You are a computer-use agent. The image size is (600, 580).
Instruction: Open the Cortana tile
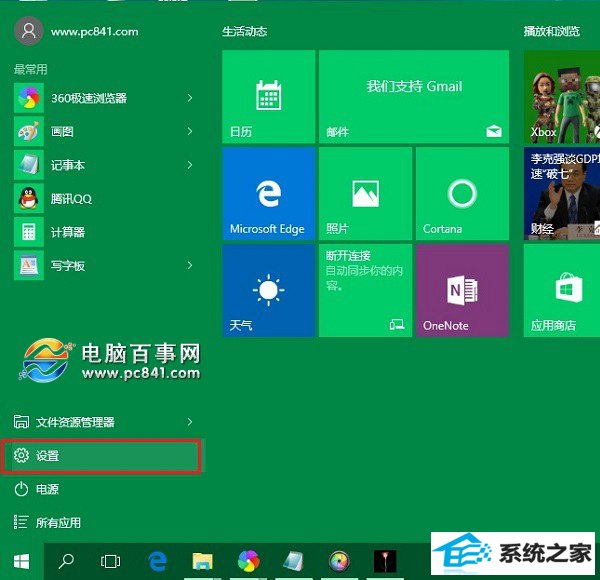[462, 194]
